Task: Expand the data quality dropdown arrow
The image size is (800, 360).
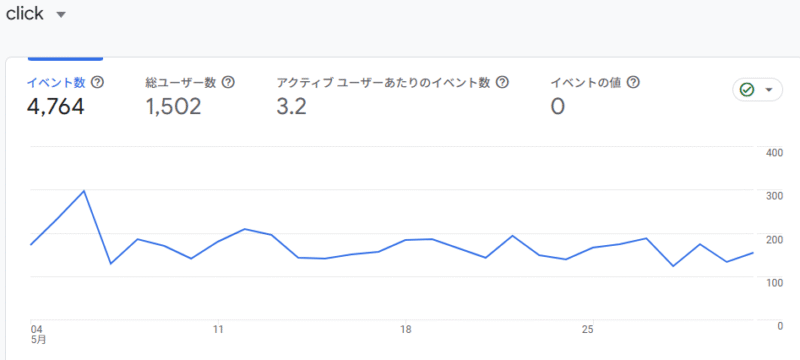Action: pyautogui.click(x=769, y=90)
